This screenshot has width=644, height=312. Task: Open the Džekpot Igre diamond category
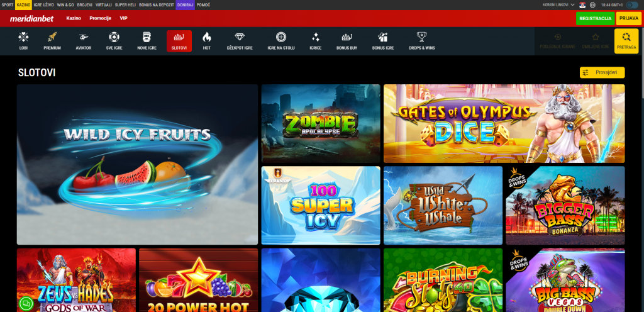click(x=240, y=41)
